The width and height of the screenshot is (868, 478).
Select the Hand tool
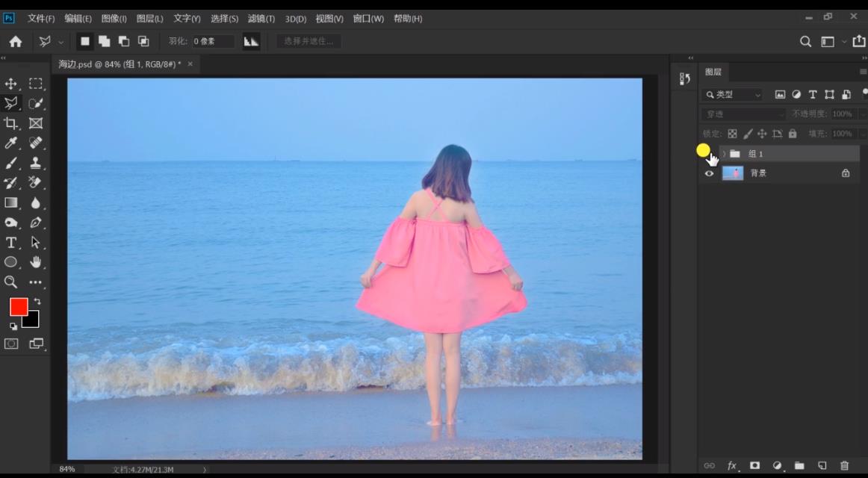pos(35,262)
